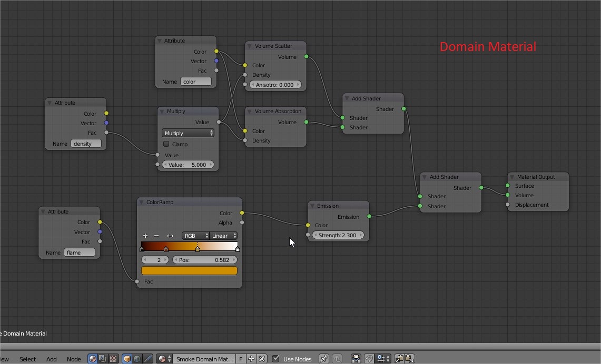Select the Shader nodes tree type icon
The height and width of the screenshot is (364, 601).
point(92,359)
